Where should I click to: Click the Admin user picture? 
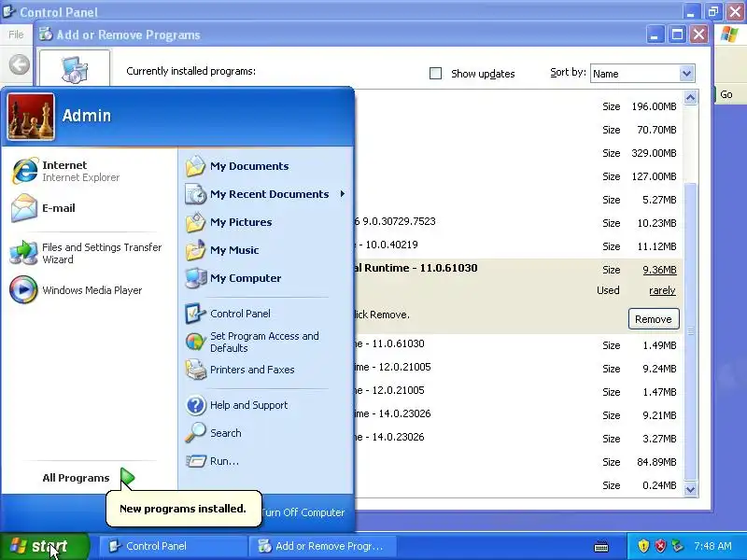pyautogui.click(x=31, y=116)
